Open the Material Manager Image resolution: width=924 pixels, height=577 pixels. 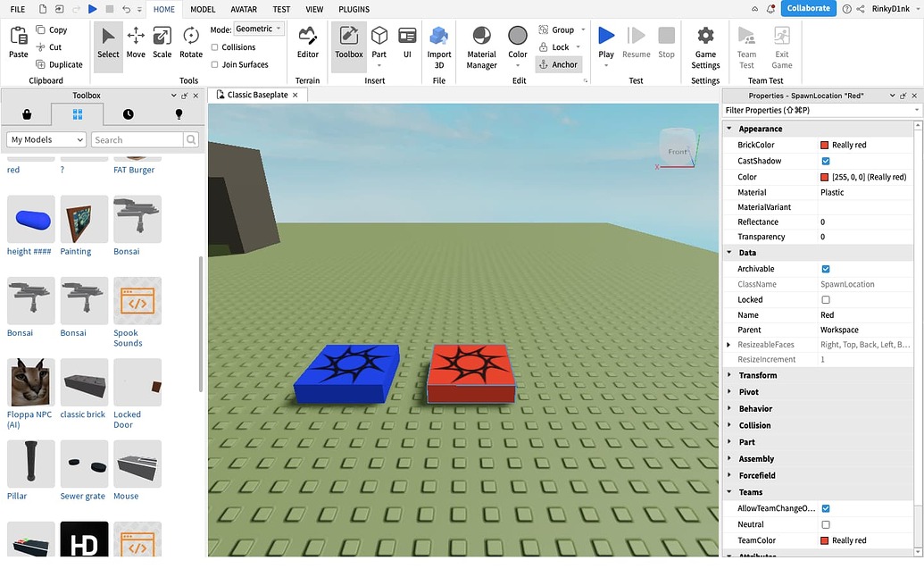[481, 47]
